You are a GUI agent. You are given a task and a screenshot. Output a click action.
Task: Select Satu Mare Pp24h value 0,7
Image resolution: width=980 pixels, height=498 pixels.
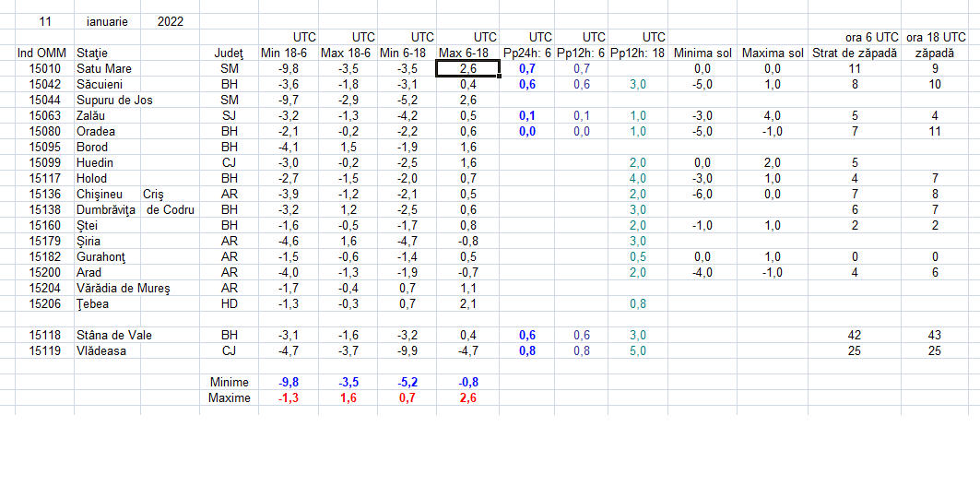(x=527, y=69)
